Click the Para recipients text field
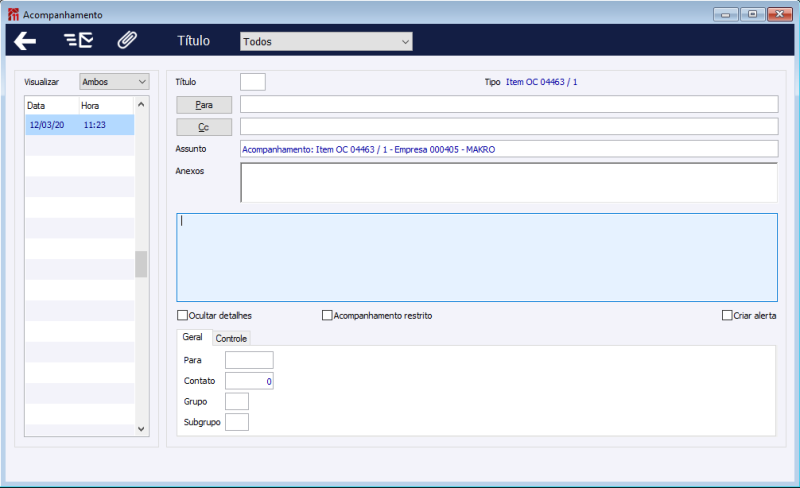 point(509,104)
